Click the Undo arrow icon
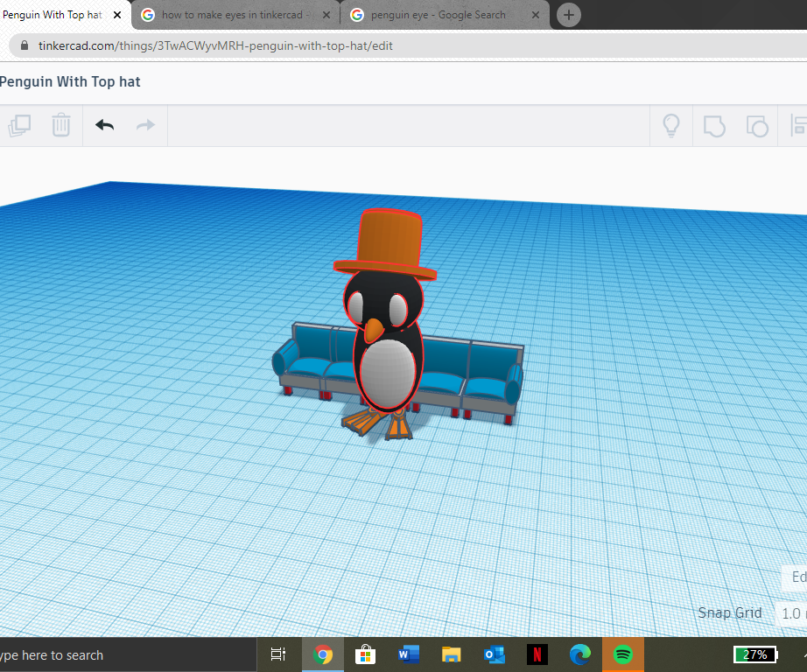The height and width of the screenshot is (672, 807). click(x=104, y=125)
